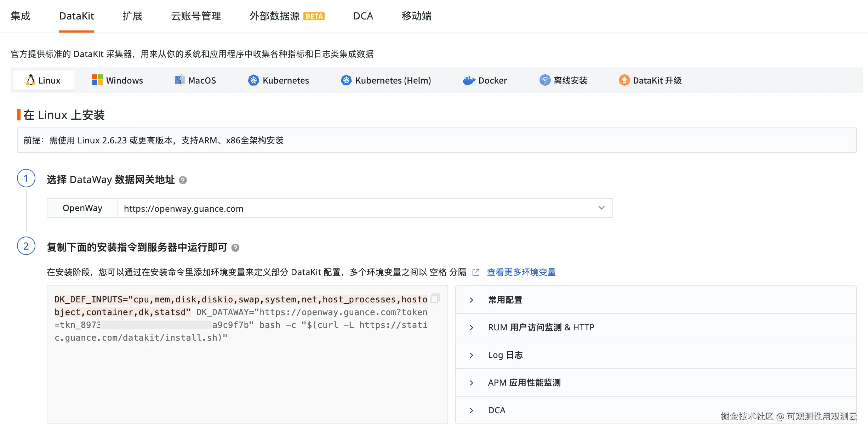Click help icon next to DataWay heading
868x432 pixels.
click(x=183, y=180)
